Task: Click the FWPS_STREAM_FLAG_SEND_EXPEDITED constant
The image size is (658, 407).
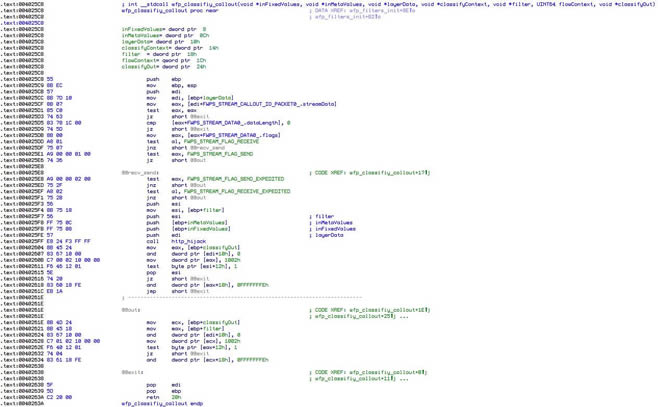Action: click(x=227, y=179)
